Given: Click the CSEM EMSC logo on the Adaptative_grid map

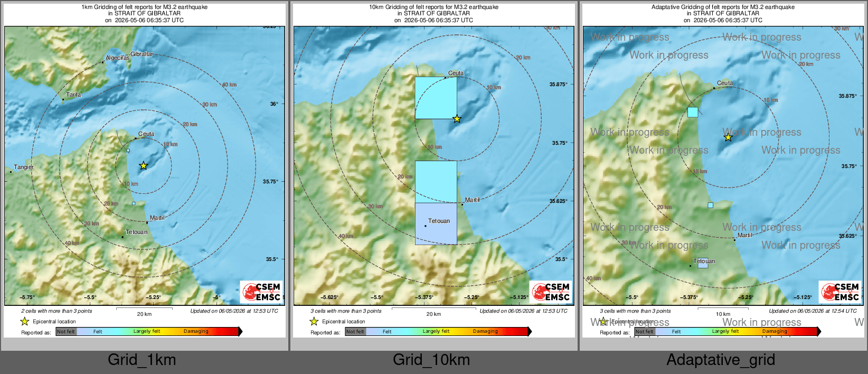Looking at the screenshot, I should [x=841, y=292].
